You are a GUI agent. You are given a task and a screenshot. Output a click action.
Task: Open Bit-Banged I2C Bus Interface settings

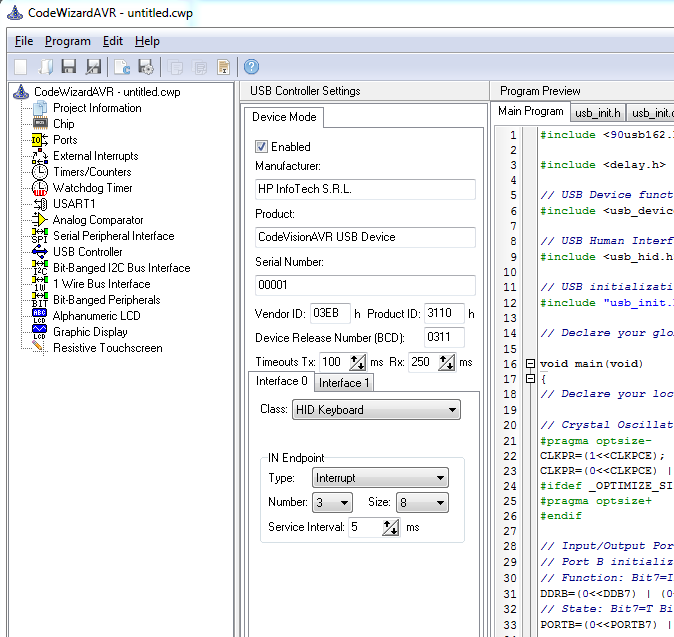click(x=121, y=268)
